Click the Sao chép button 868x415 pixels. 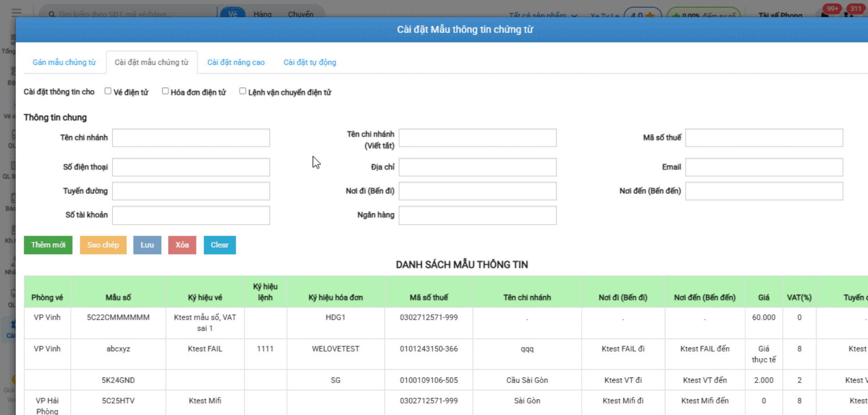point(103,245)
